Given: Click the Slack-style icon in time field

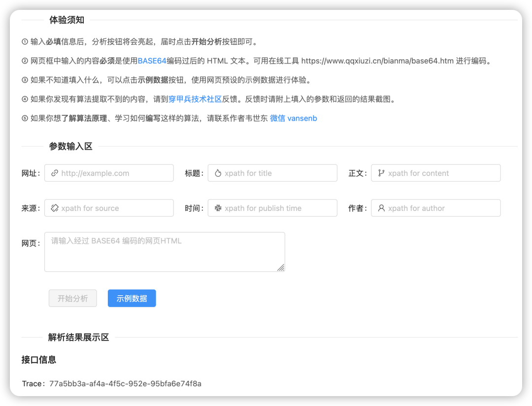Looking at the screenshot, I should tap(218, 208).
